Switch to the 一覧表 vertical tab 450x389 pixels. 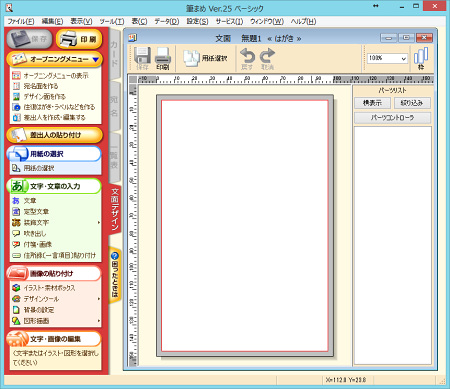click(114, 158)
